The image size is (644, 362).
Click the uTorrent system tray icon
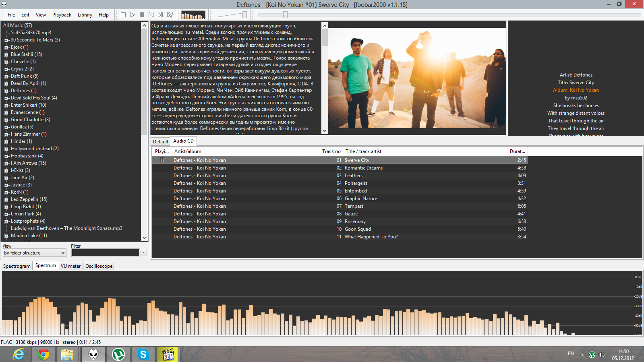[592, 355]
